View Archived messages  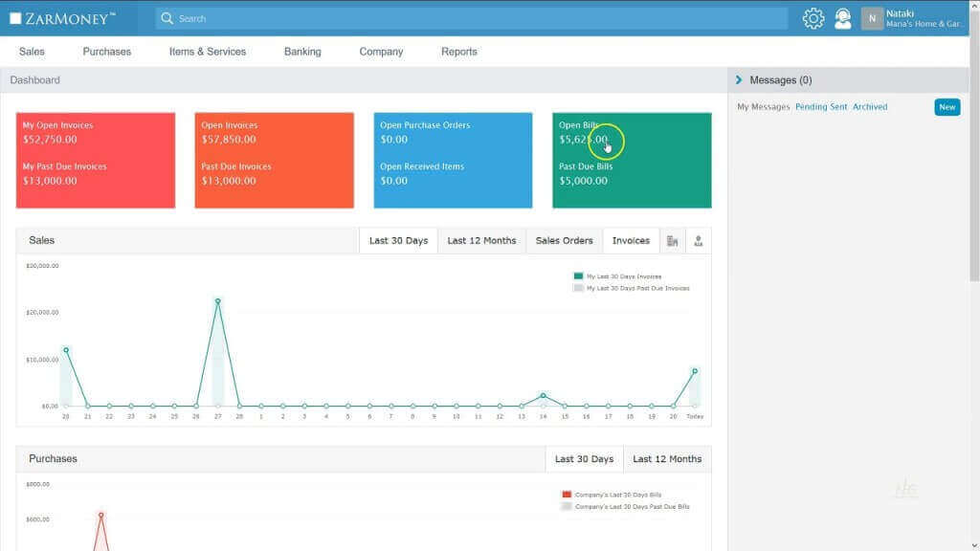point(870,107)
